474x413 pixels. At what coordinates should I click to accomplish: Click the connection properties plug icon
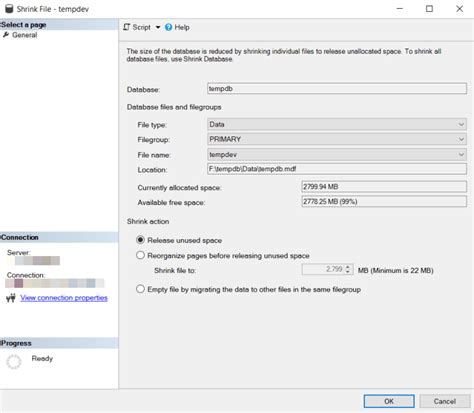point(11,298)
